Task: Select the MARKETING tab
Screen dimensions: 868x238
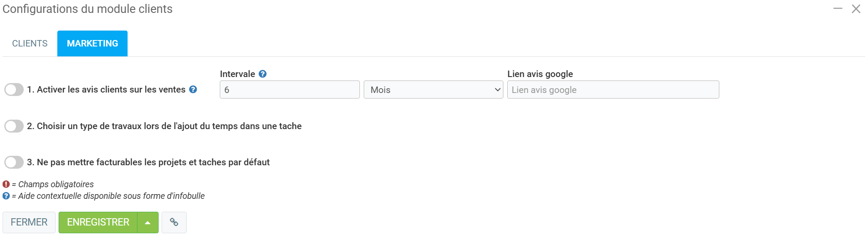Action: point(92,43)
